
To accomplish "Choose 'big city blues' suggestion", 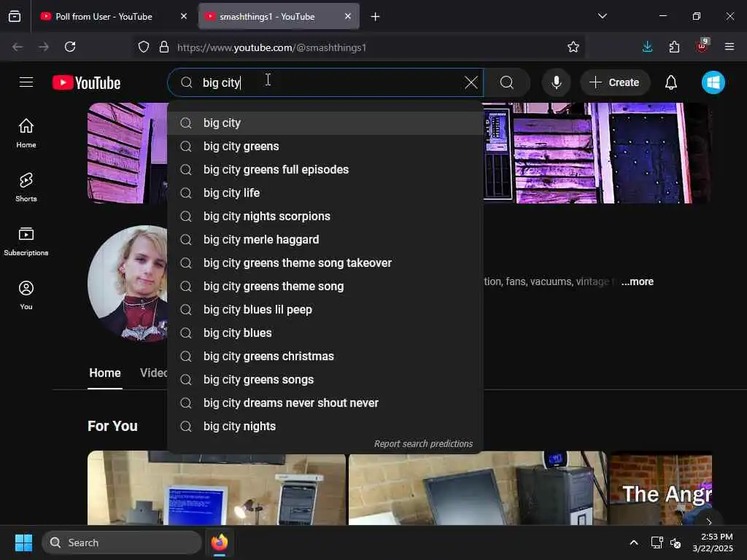I will (325, 332).
